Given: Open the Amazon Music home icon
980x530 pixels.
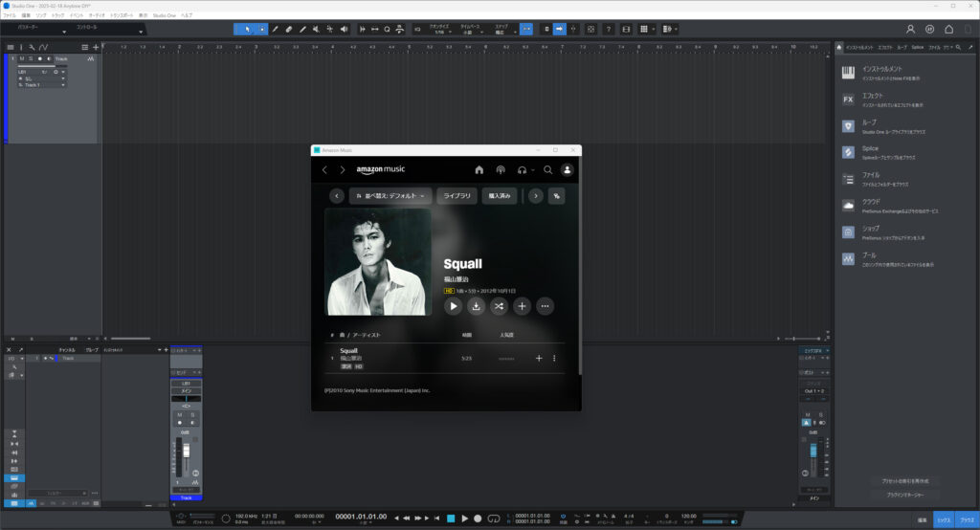Looking at the screenshot, I should pos(479,169).
